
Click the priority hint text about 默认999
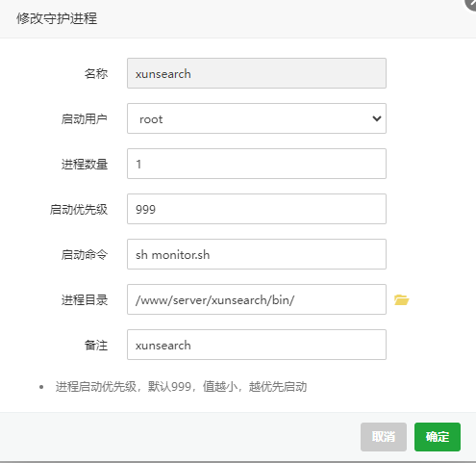(181, 386)
